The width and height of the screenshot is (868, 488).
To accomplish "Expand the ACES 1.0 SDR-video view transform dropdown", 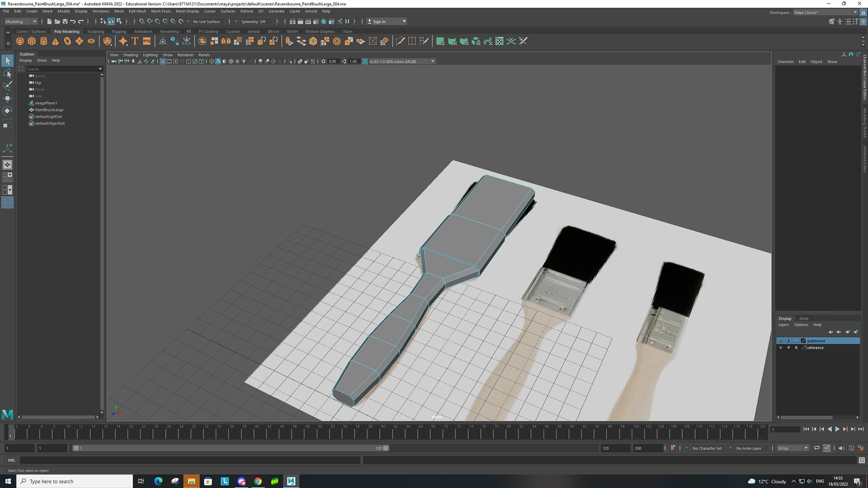I will (x=432, y=61).
